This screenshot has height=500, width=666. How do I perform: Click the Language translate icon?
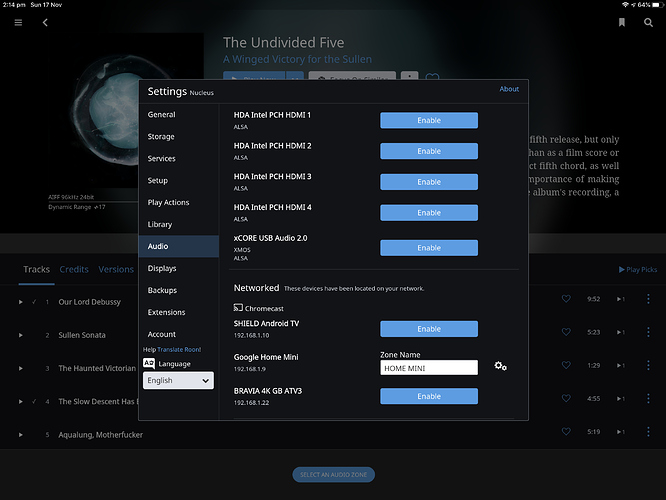click(x=149, y=364)
